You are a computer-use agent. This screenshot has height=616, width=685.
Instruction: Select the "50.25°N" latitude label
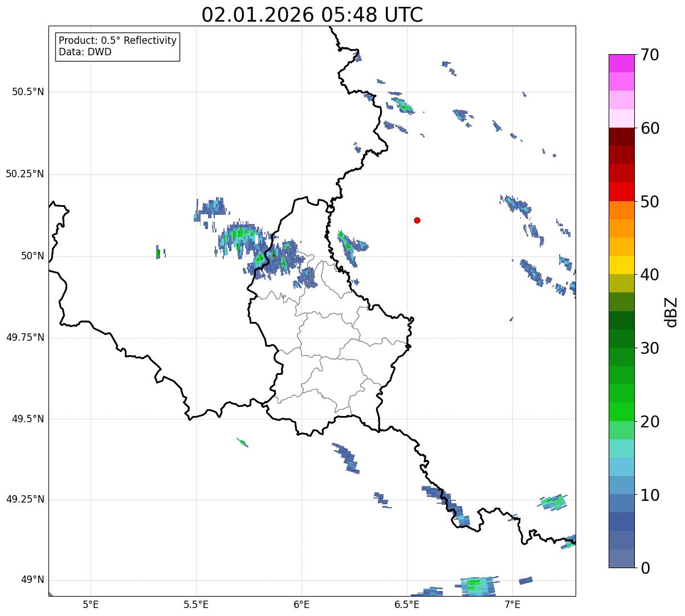[25, 174]
